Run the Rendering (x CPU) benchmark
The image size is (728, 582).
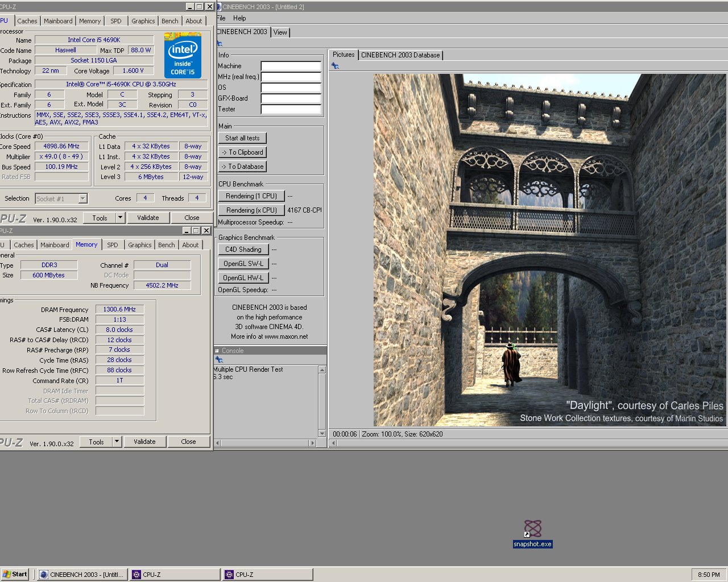pyautogui.click(x=251, y=210)
